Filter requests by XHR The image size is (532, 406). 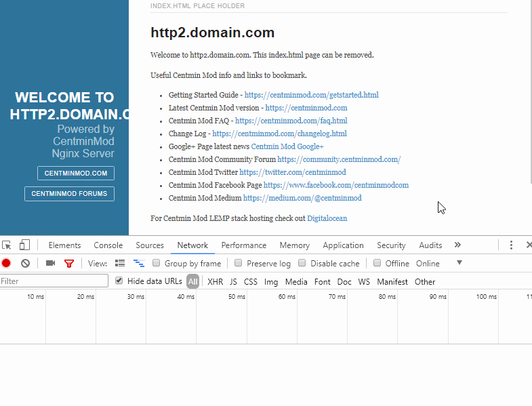[216, 282]
